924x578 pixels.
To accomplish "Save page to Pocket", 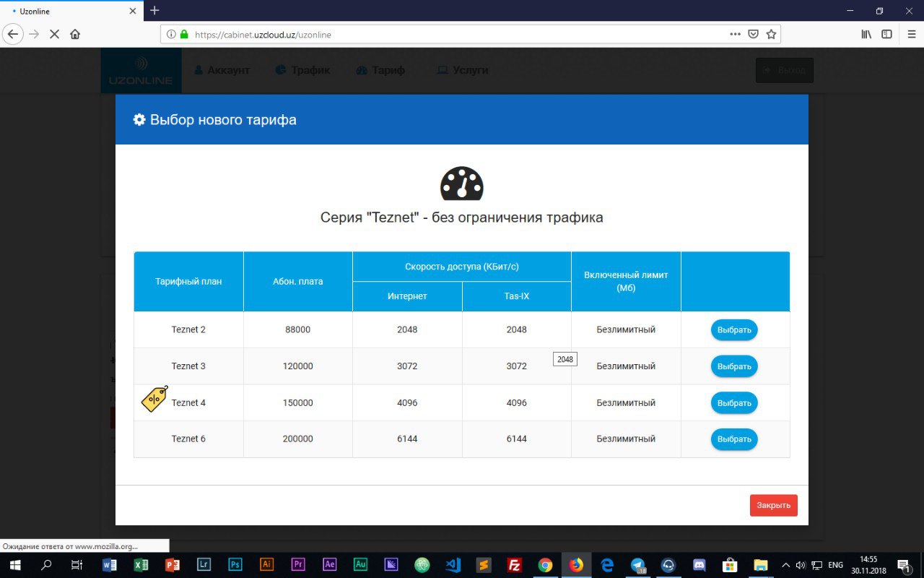I will pyautogui.click(x=753, y=34).
